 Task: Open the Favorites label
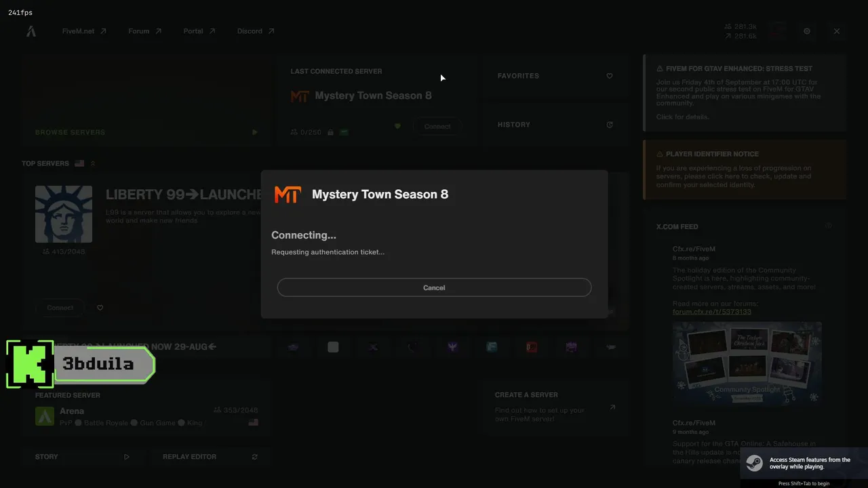tap(518, 76)
